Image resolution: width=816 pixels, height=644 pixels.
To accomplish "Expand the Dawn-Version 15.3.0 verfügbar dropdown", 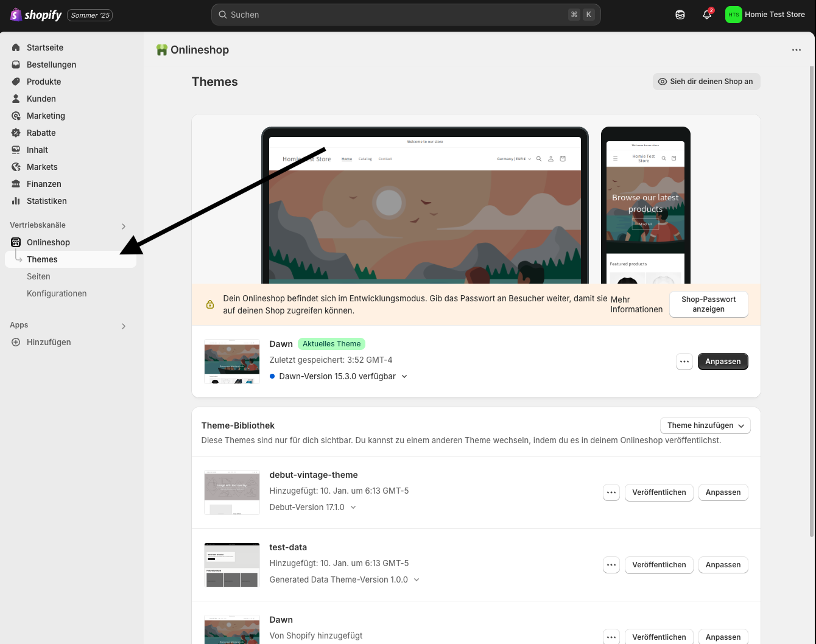I will pyautogui.click(x=404, y=376).
